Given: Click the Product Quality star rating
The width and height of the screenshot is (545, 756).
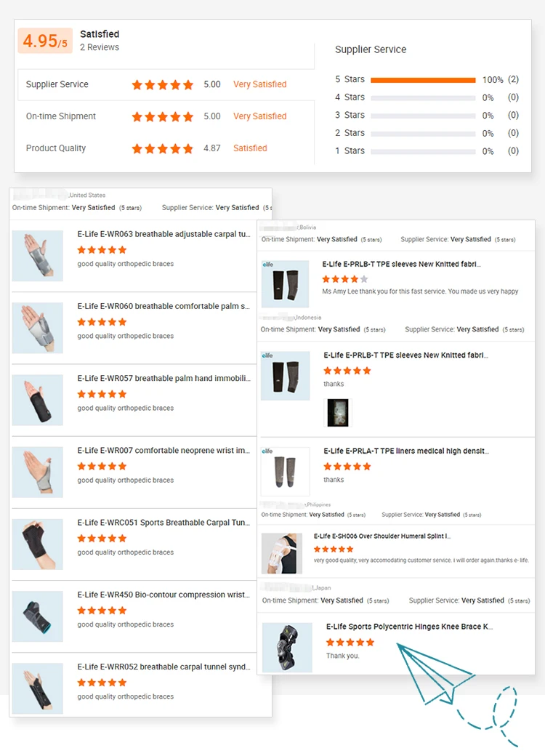Looking at the screenshot, I should click(162, 148).
